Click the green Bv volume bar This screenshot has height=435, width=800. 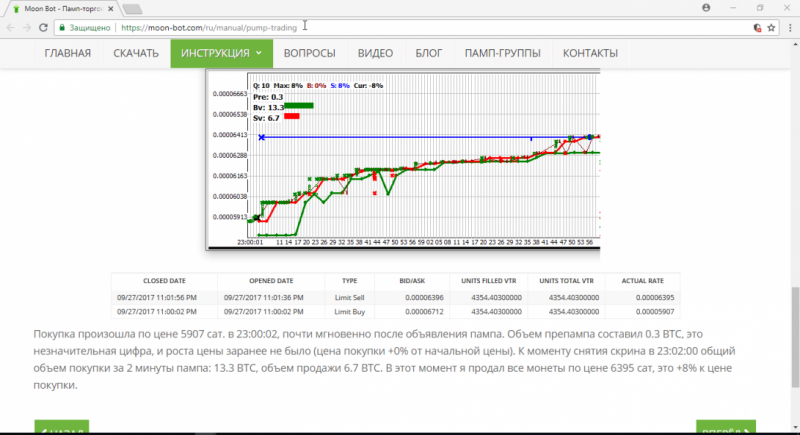pyautogui.click(x=299, y=106)
